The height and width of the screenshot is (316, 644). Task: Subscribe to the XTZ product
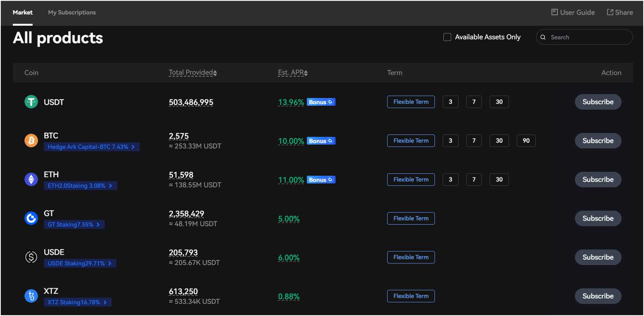(598, 296)
